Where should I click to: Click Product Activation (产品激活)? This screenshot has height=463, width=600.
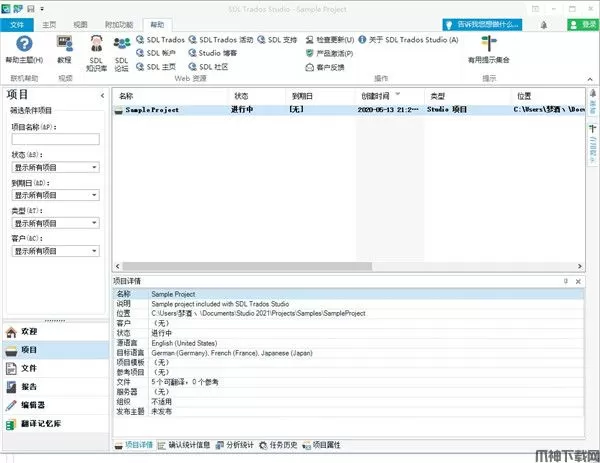click(329, 54)
